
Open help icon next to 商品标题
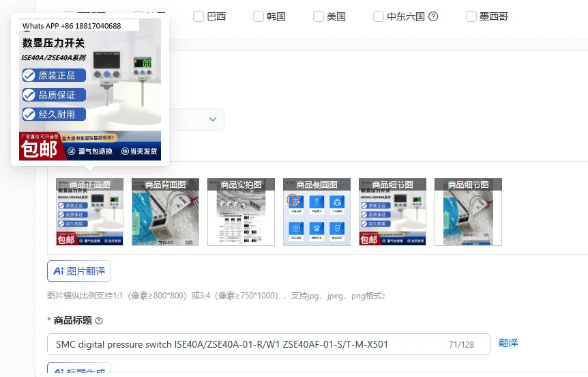click(99, 321)
